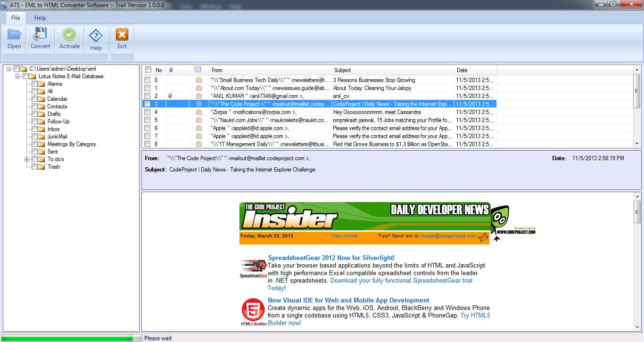Open the File ribbon tab
The height and width of the screenshot is (342, 644).
pos(16,17)
